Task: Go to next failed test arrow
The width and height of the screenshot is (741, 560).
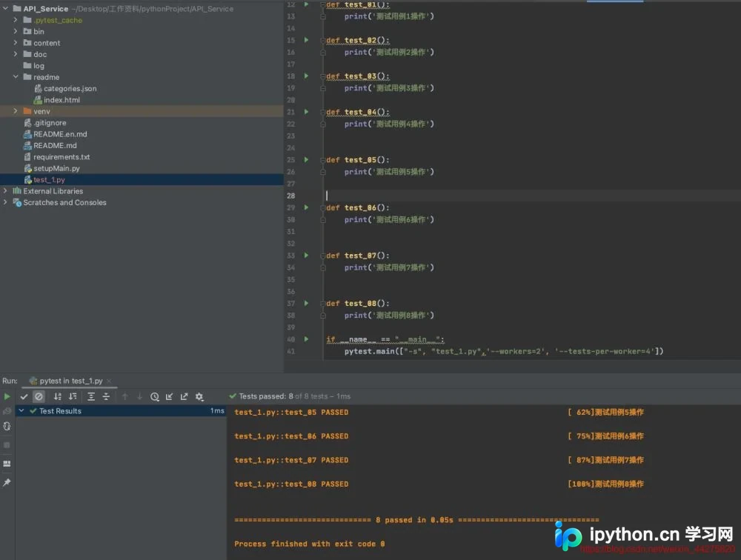Action: point(139,396)
